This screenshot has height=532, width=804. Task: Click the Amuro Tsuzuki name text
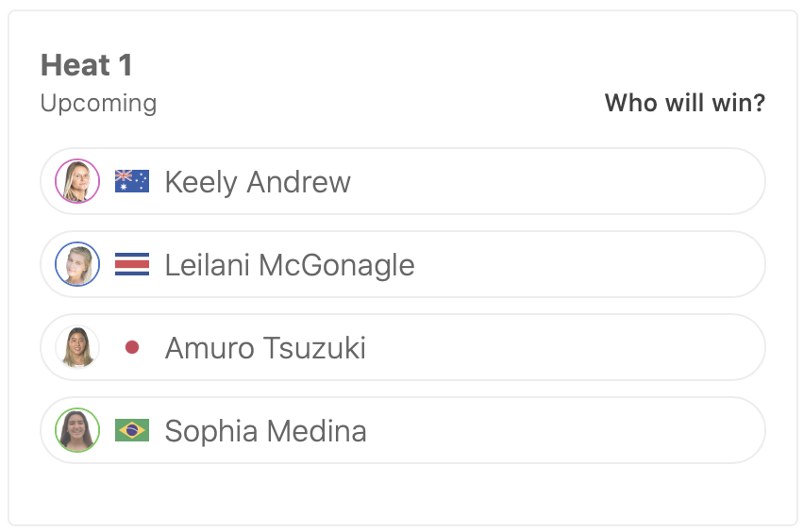coord(265,347)
